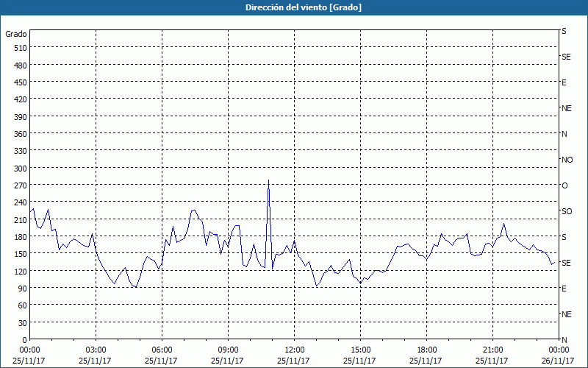Select the 480 value on the degree axis
This screenshot has width=588, height=368.
(x=21, y=66)
